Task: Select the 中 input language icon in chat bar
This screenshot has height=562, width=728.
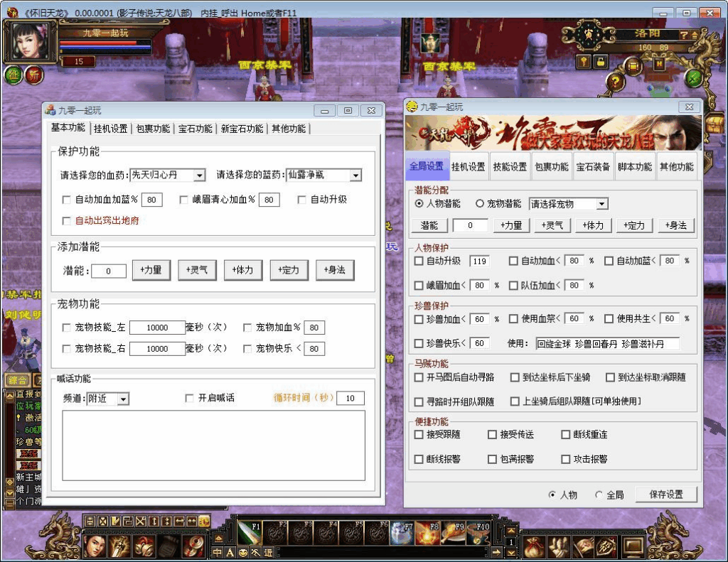Action: click(215, 551)
